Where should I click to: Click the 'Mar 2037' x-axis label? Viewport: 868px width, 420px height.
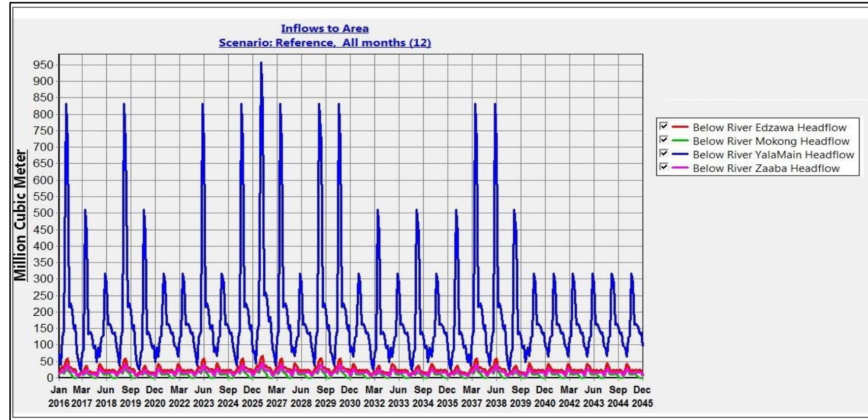(x=471, y=396)
